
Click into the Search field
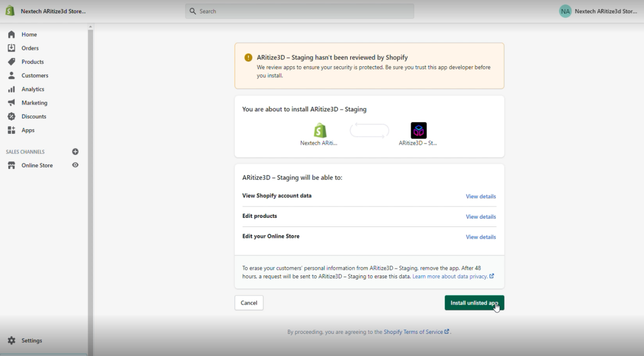[300, 11]
